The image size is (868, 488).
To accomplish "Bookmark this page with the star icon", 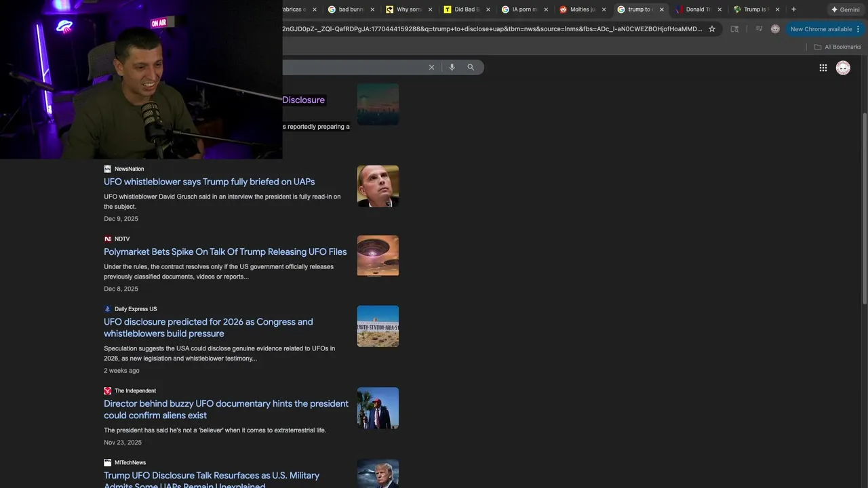I will point(712,29).
